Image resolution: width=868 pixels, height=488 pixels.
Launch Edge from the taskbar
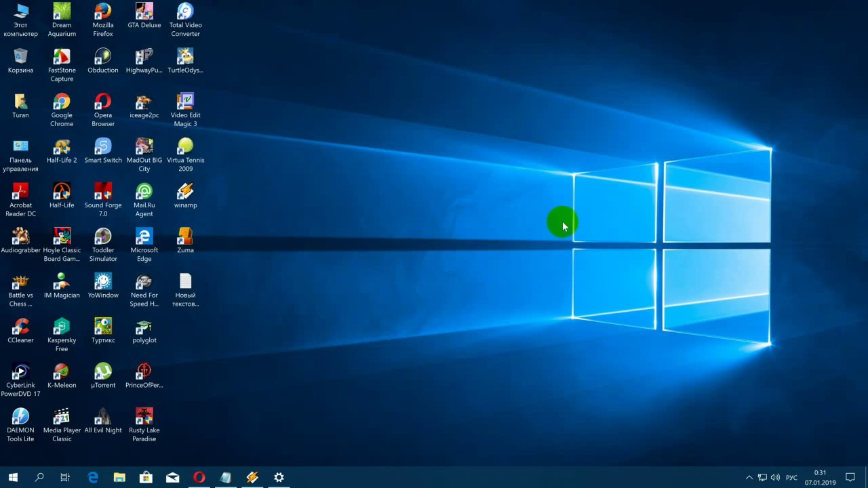point(93,477)
